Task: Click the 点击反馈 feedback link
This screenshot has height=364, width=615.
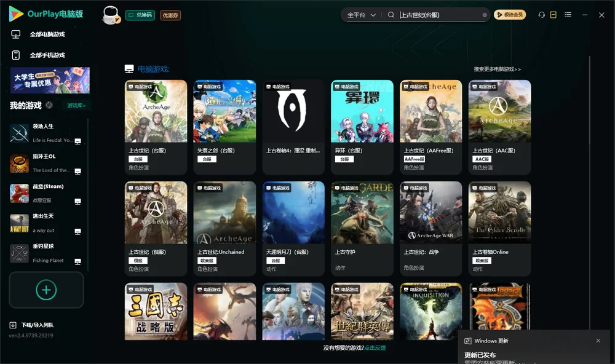Action: tap(375, 347)
